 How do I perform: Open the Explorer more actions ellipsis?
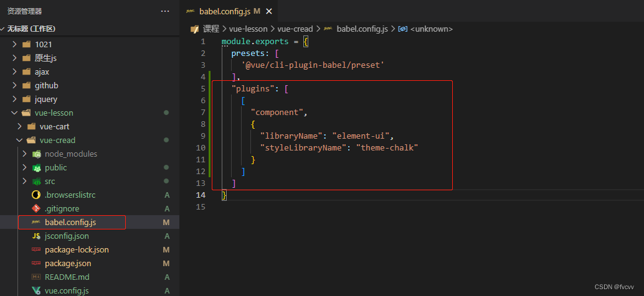pos(165,11)
